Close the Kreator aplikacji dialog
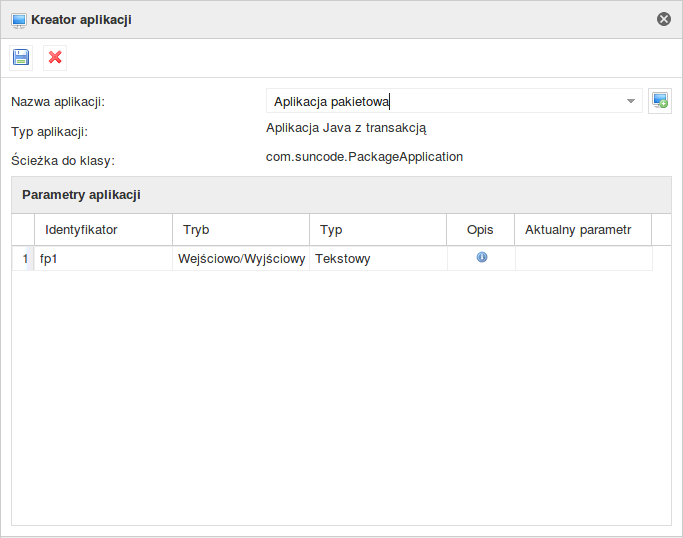 pyautogui.click(x=663, y=19)
